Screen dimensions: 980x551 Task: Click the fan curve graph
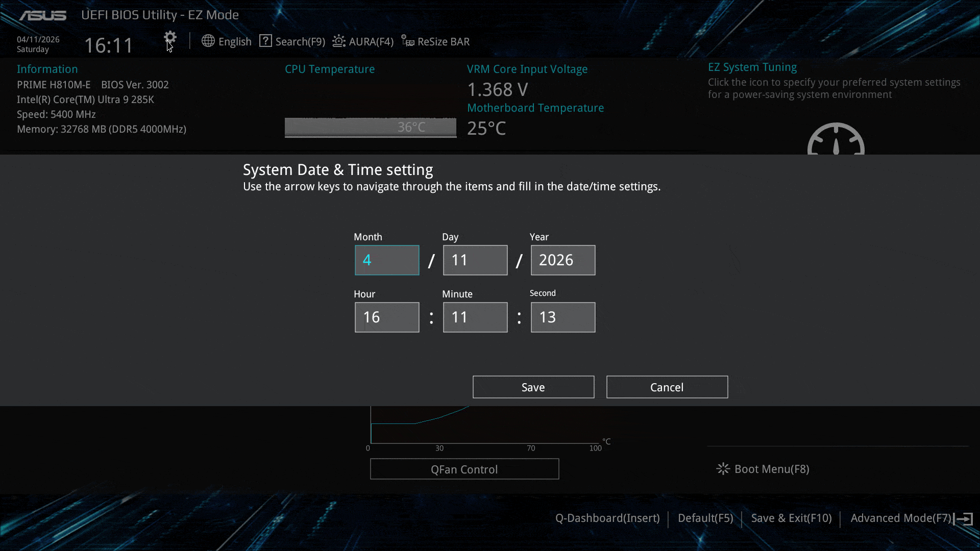[485, 425]
